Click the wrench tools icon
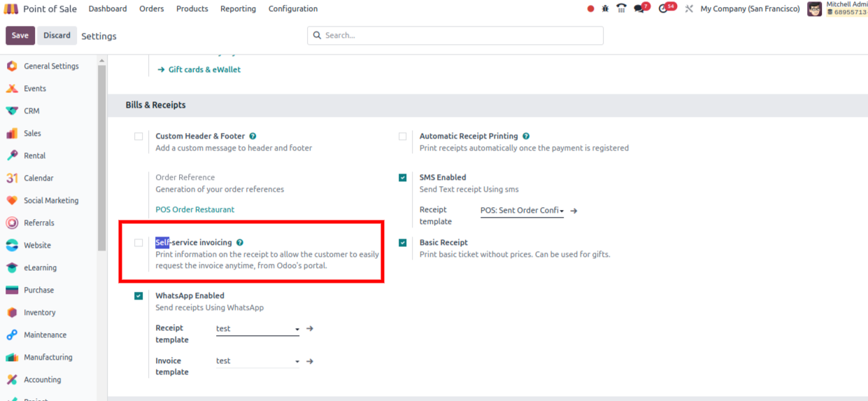 tap(689, 9)
